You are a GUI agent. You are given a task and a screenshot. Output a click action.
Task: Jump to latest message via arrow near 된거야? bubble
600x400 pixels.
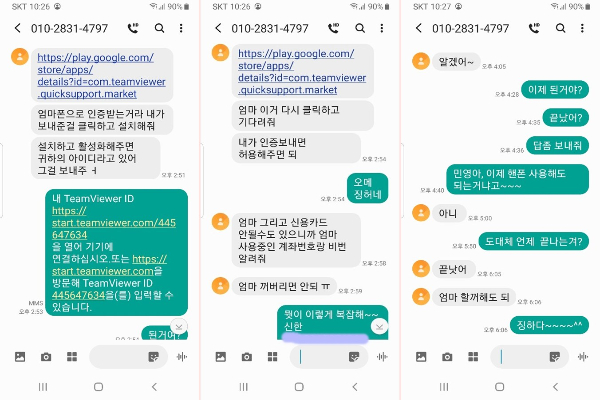179,327
